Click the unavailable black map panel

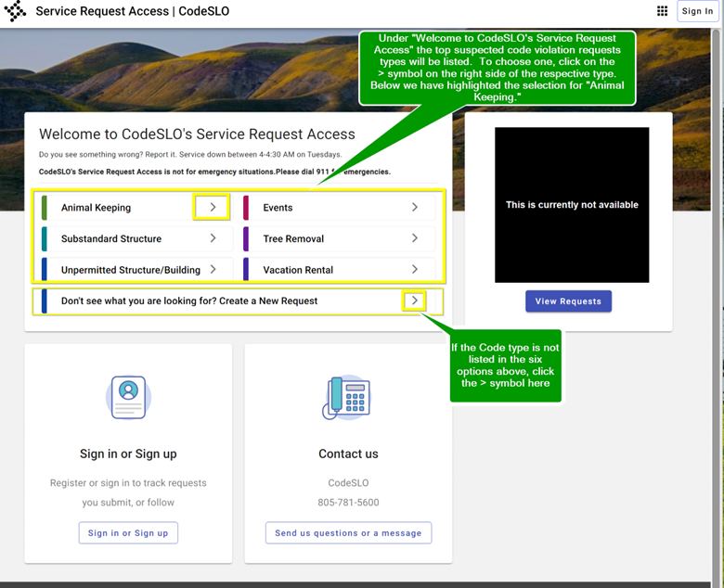pyautogui.click(x=568, y=205)
